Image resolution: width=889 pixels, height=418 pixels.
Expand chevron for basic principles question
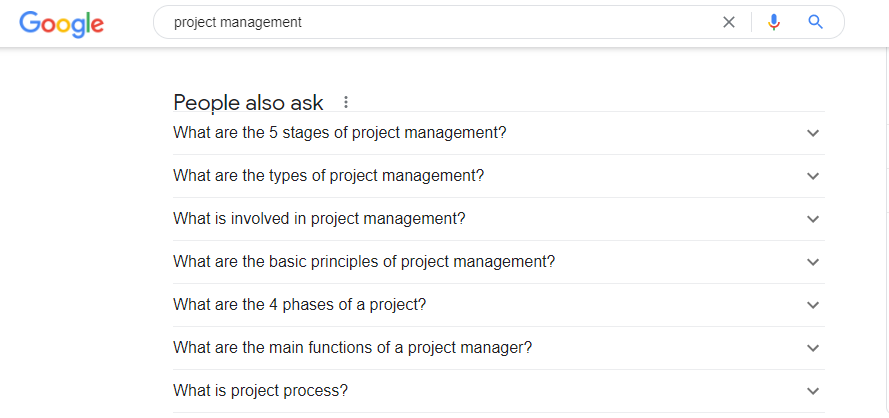(813, 262)
